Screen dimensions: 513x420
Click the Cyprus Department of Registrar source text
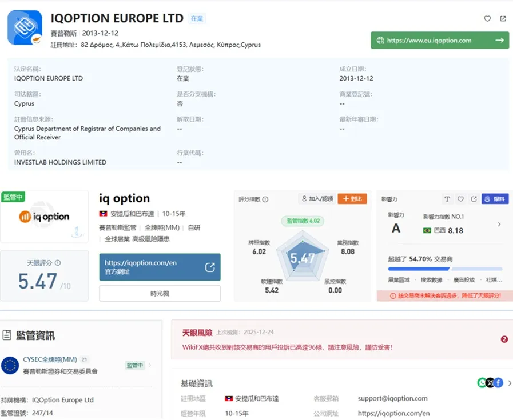click(x=88, y=133)
